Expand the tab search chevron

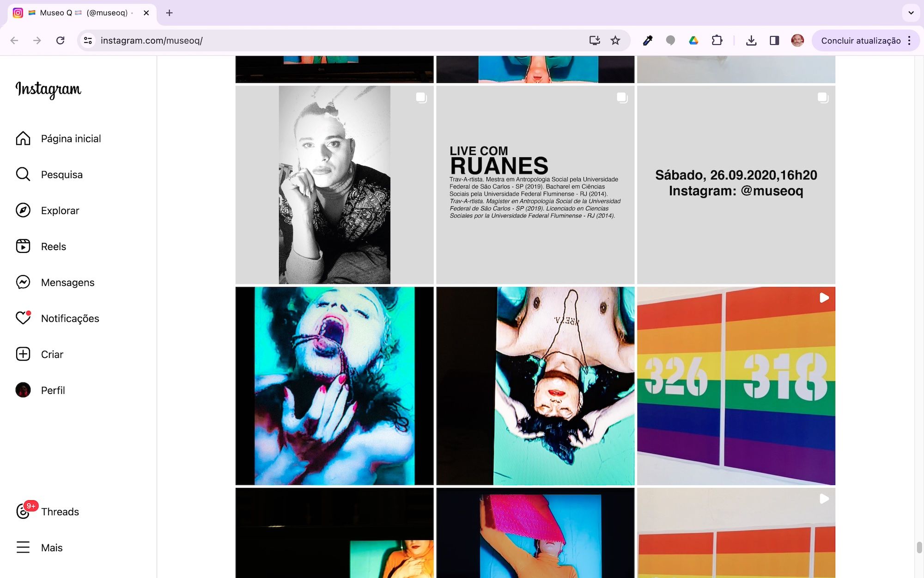point(911,13)
